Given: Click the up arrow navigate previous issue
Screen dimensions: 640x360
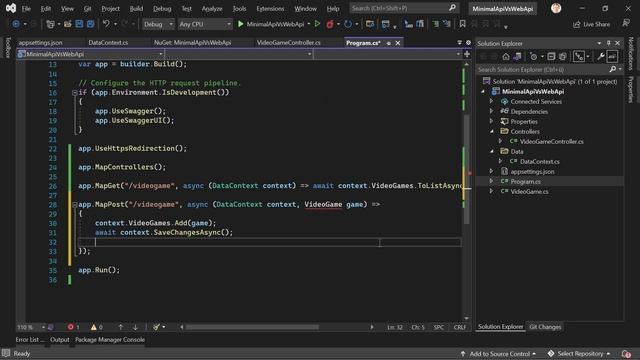Looking at the screenshot, I should [x=120, y=327].
